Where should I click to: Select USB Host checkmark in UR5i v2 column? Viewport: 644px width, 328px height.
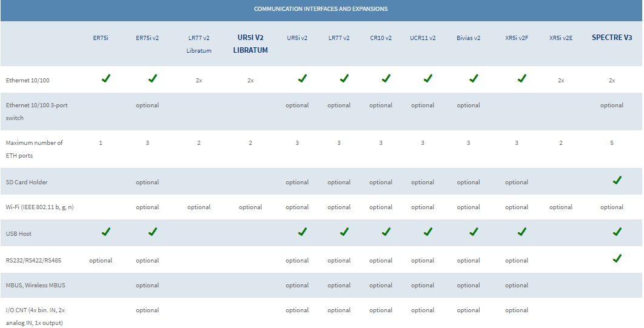coord(302,232)
